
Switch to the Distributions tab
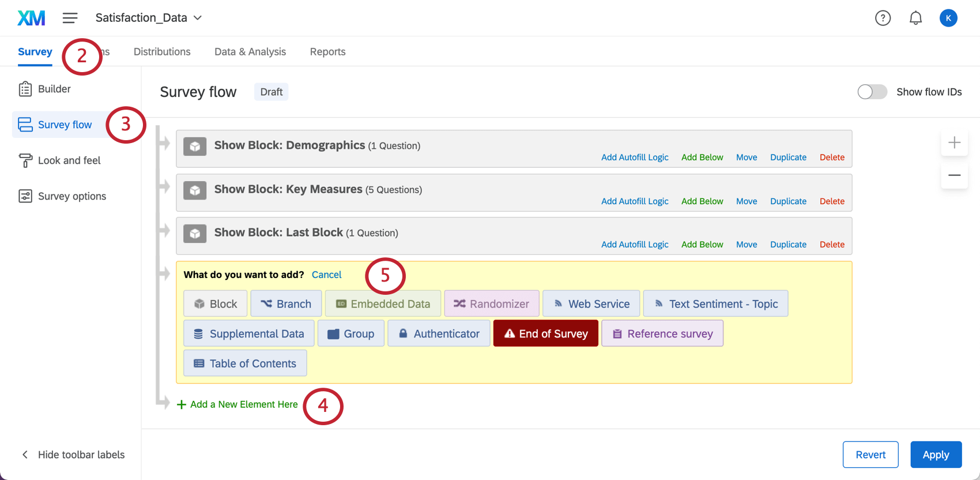point(162,51)
